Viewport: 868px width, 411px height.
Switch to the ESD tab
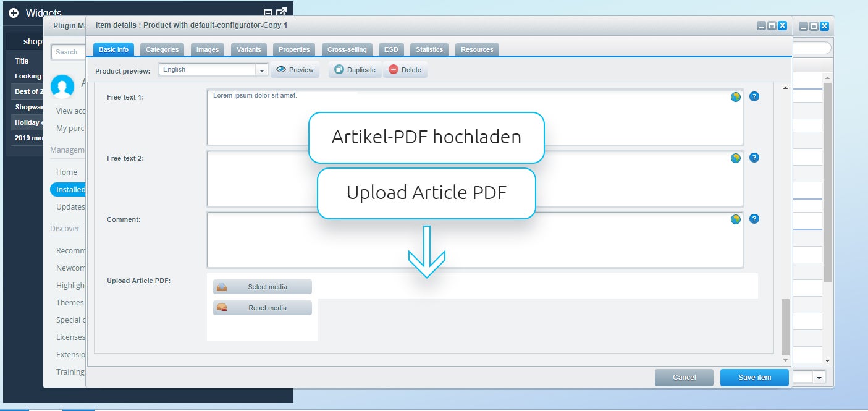coord(391,49)
